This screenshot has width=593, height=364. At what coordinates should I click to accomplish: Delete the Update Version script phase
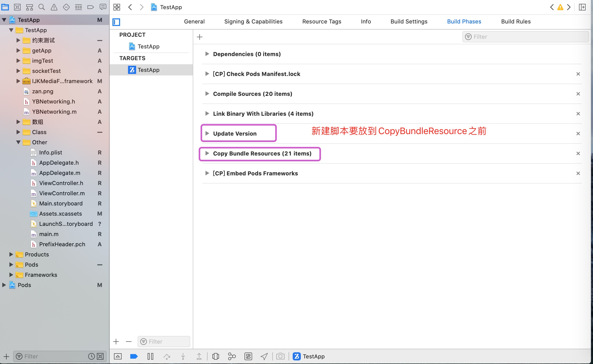click(578, 134)
